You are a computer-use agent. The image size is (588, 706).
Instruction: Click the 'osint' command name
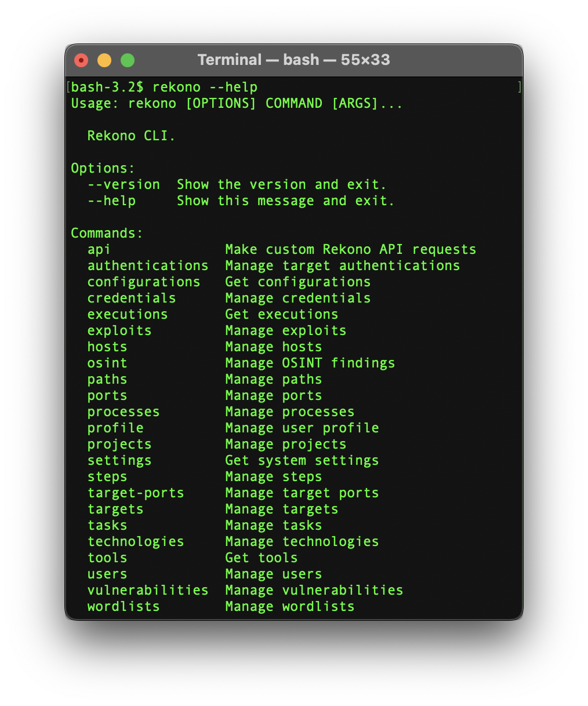pos(107,363)
